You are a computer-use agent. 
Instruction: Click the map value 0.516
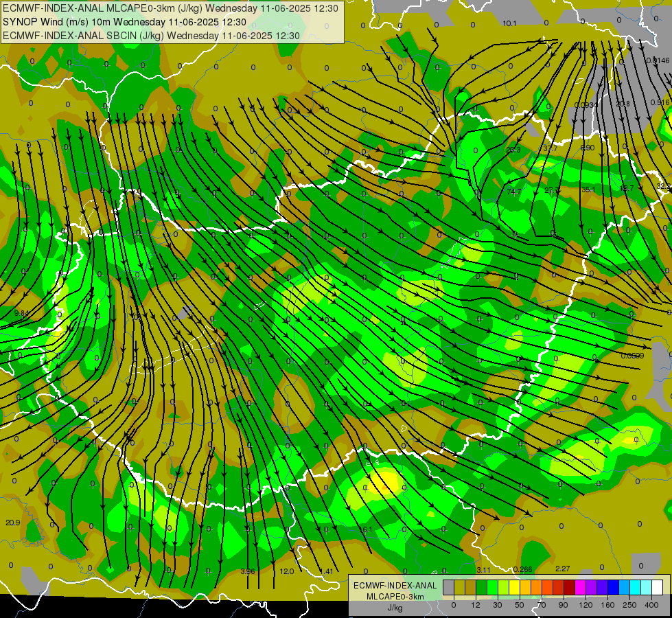click(x=660, y=102)
